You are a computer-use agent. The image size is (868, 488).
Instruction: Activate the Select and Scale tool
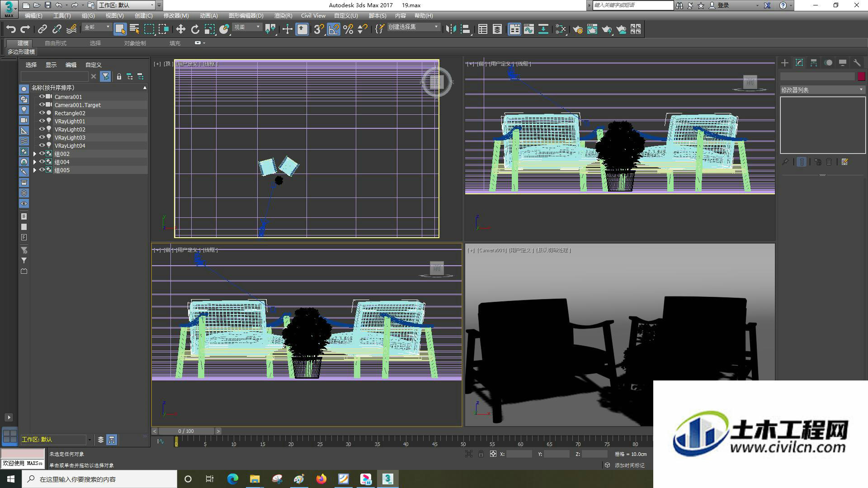[209, 29]
